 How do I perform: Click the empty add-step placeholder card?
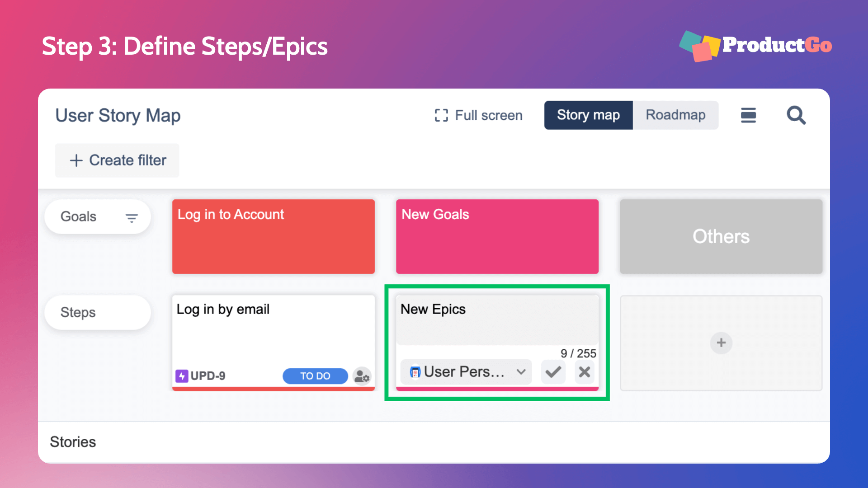click(x=721, y=343)
